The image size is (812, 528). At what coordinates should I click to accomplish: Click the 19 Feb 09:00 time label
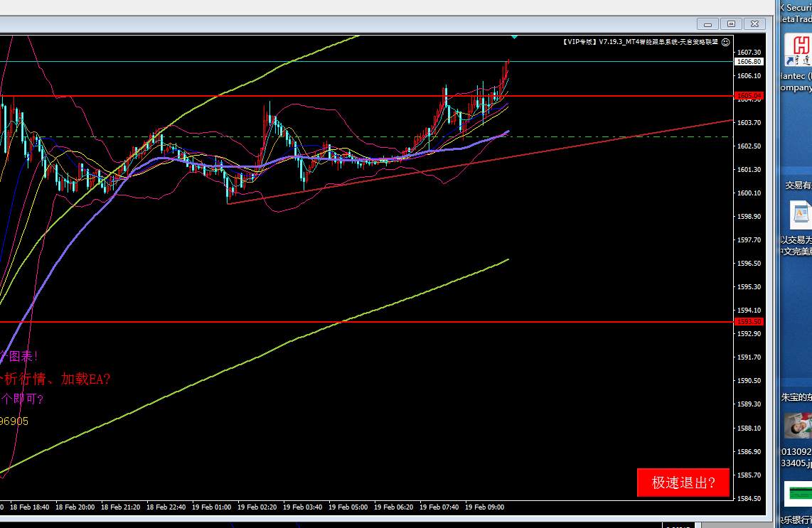(485, 507)
